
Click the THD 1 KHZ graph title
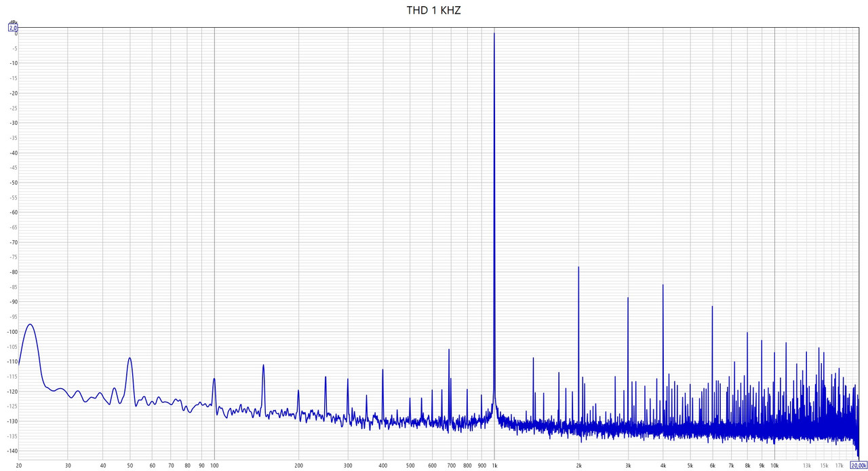coord(433,10)
